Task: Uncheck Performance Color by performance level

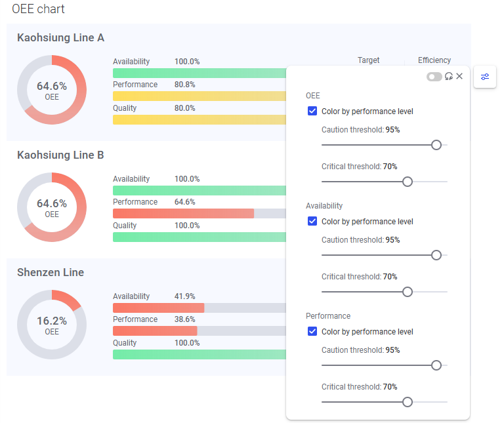Action: pyautogui.click(x=312, y=331)
